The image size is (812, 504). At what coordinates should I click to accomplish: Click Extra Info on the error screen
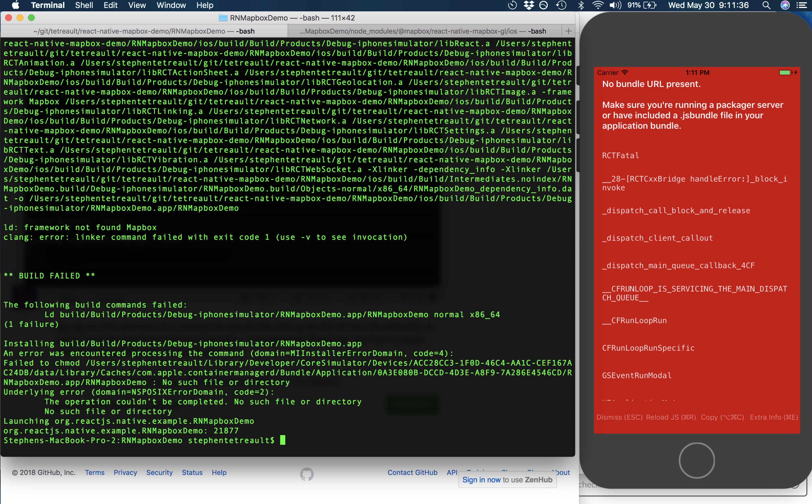[x=774, y=417]
